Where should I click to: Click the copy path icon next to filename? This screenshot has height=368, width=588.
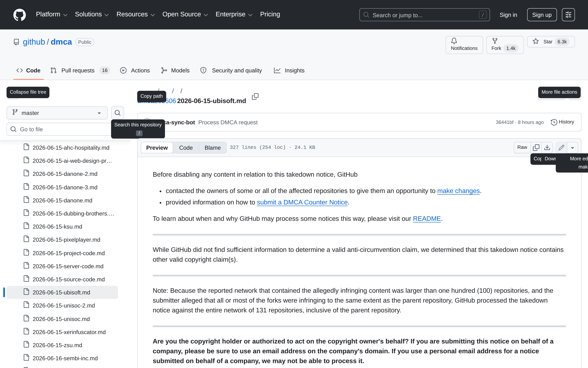click(x=255, y=97)
